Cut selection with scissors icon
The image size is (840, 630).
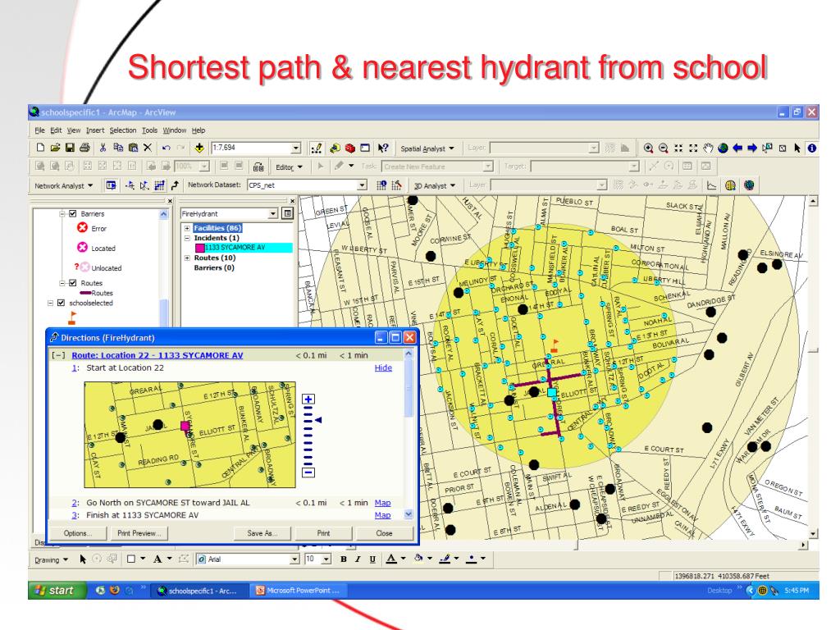click(103, 148)
